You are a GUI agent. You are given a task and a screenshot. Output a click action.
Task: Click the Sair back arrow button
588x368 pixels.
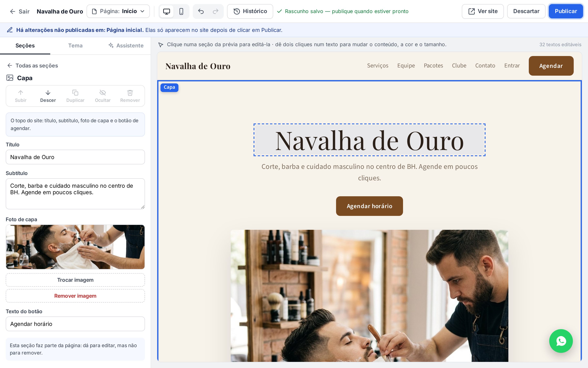(x=19, y=11)
